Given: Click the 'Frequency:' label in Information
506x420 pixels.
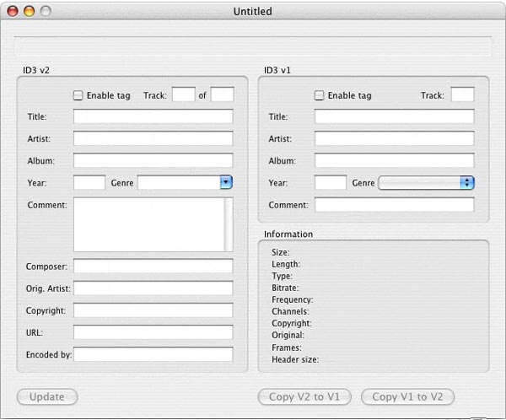Looking at the screenshot, I should (x=293, y=299).
